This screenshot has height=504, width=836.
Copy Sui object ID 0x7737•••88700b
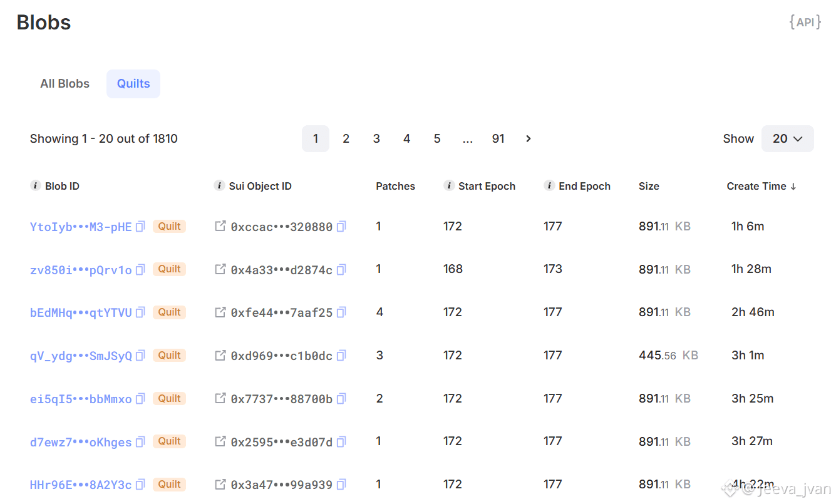(x=341, y=399)
